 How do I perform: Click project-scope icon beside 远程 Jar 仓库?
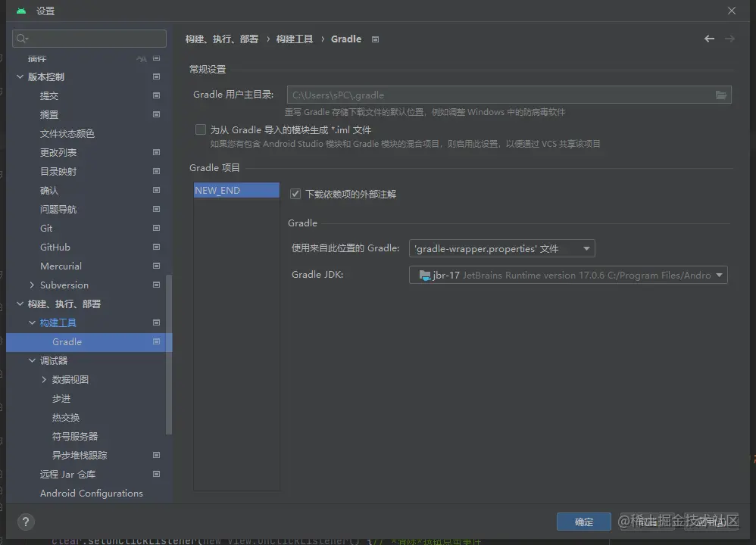pyautogui.click(x=156, y=474)
